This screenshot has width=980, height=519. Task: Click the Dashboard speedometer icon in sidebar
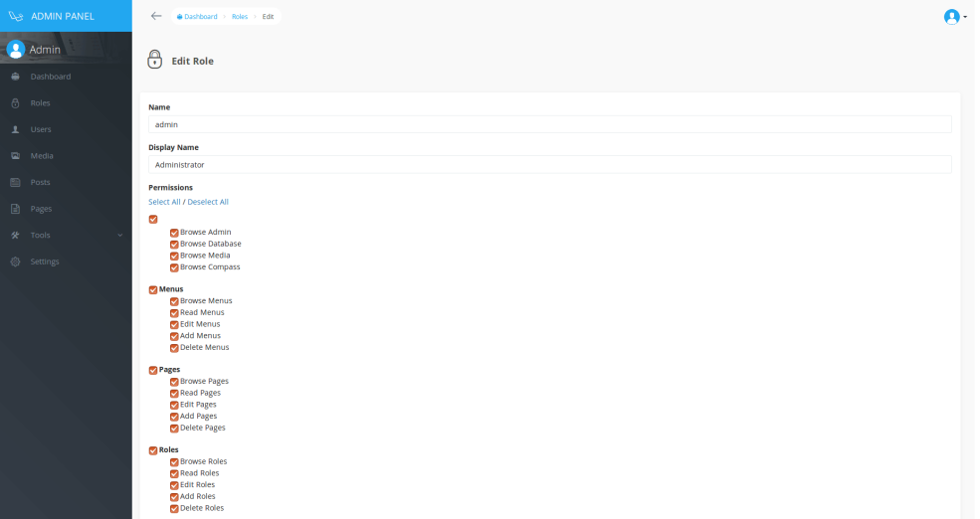tap(16, 77)
